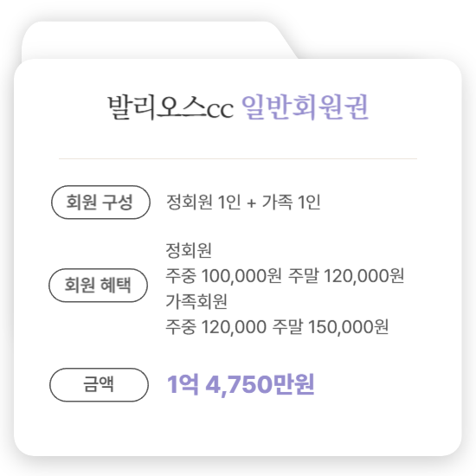The image size is (476, 476).
Task: Click the 주중 100,000원 주말 120,000원 line
Action: pos(285,276)
